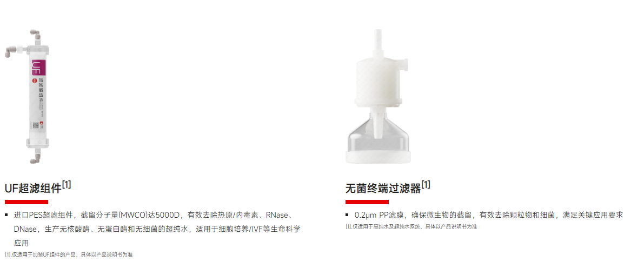Click the bullet marker beside 0.2μm PP滤膜 text
The image size is (644, 275).
click(x=348, y=215)
